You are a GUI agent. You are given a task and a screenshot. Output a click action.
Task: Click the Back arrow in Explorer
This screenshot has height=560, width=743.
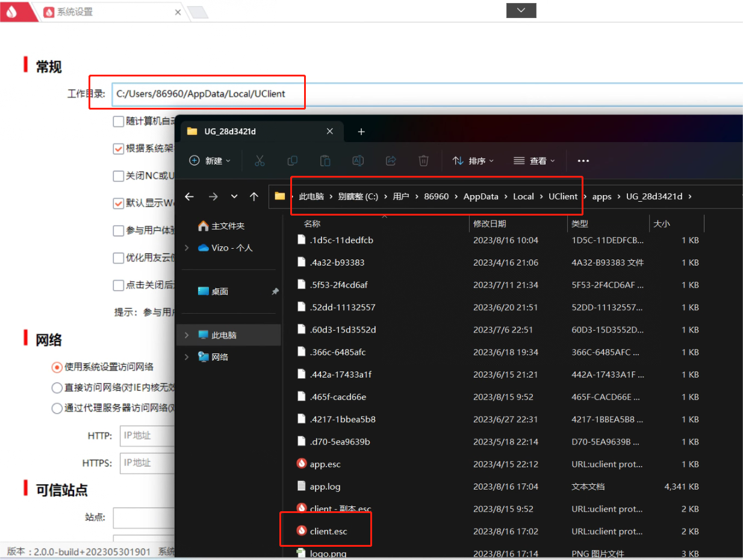coord(189,196)
